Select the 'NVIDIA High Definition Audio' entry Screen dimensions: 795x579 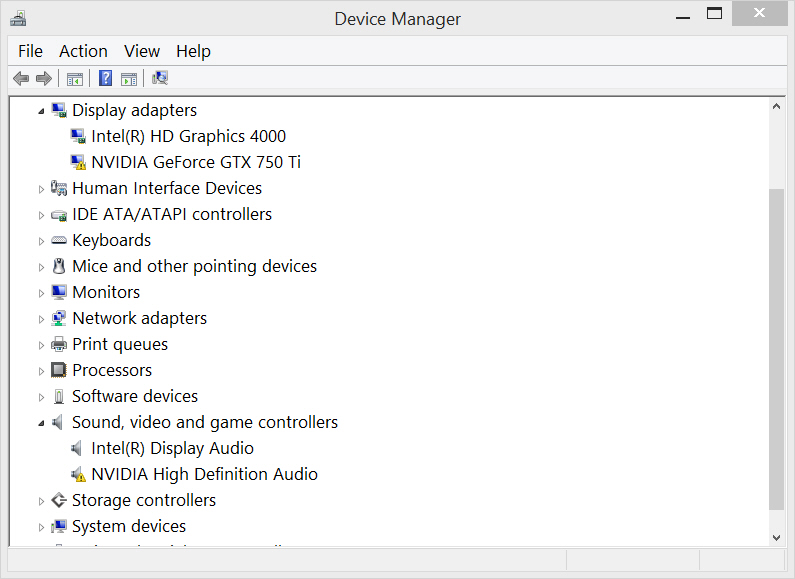click(x=204, y=474)
